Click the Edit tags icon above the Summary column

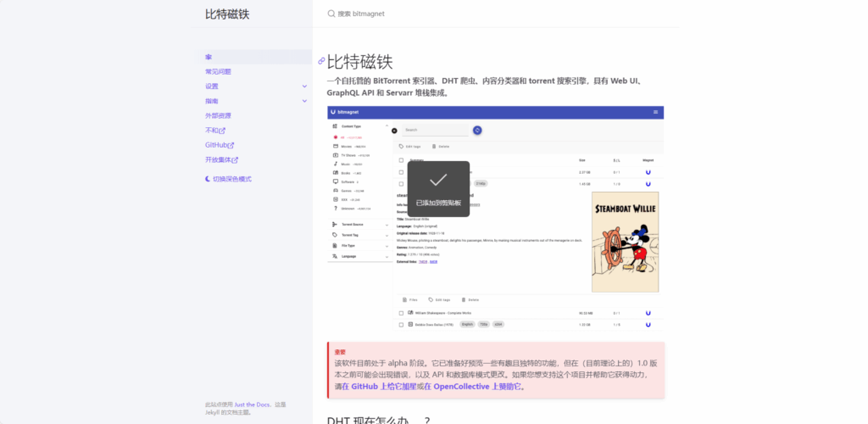(401, 147)
